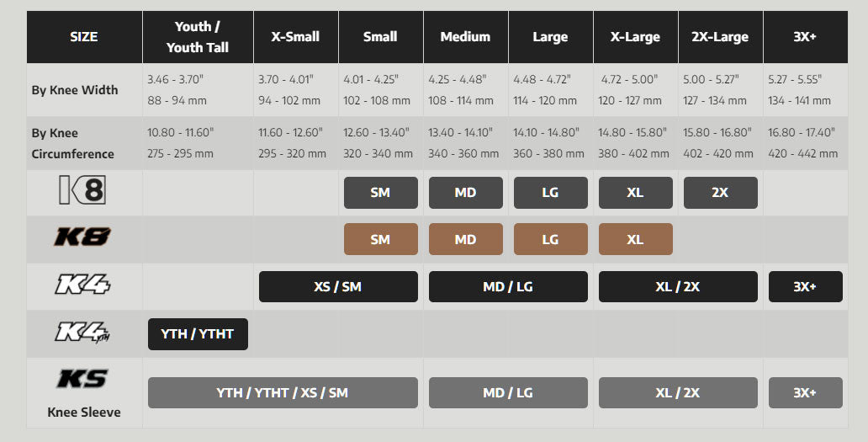Click the X-Large column header
This screenshot has height=442, width=868.
(x=635, y=37)
